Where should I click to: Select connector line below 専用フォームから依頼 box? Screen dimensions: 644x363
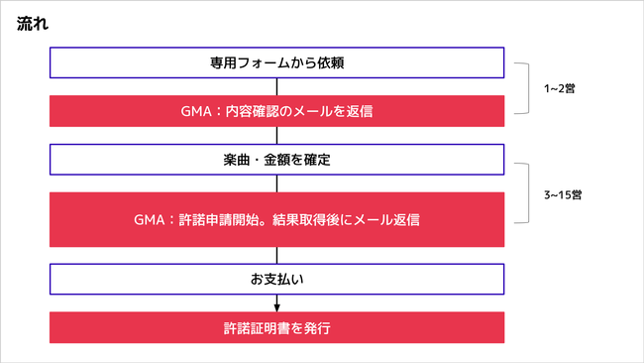tap(276, 86)
